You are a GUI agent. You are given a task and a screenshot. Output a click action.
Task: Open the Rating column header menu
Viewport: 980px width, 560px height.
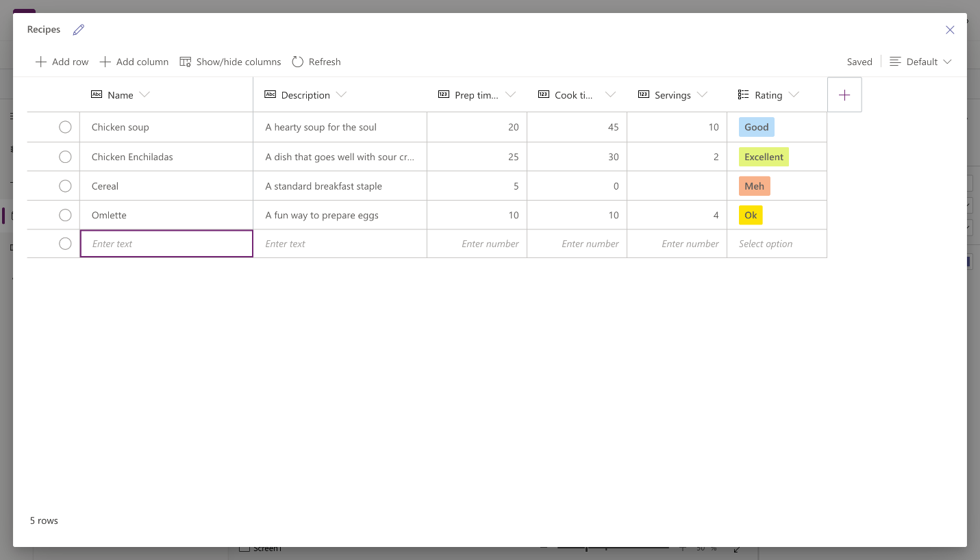pyautogui.click(x=794, y=94)
